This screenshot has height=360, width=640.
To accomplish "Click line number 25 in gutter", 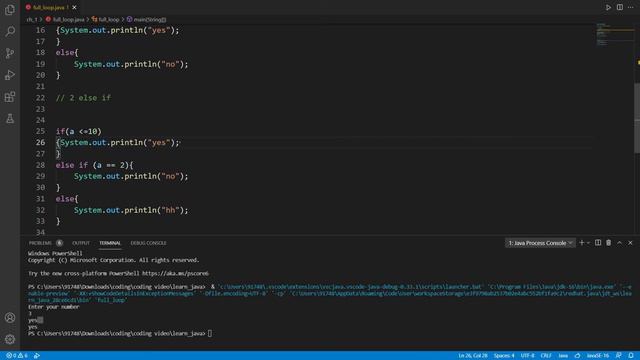I will [x=40, y=131].
